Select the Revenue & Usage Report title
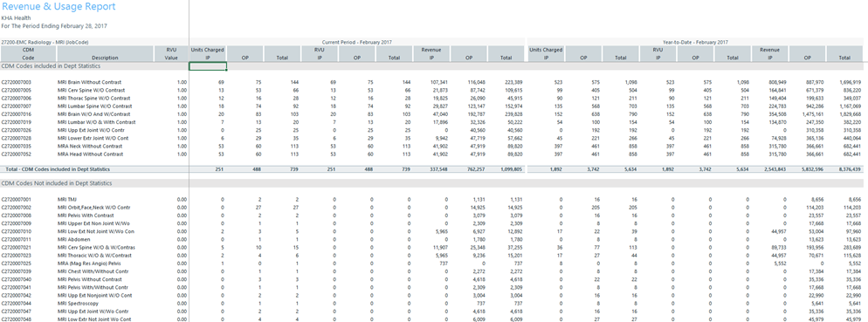Image resolution: width=868 pixels, height=322 pixels. [59, 7]
